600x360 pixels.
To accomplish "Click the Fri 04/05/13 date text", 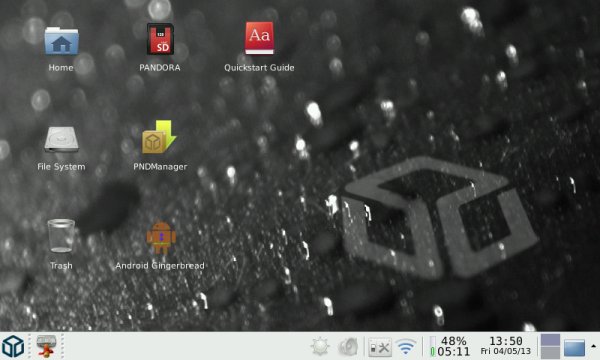I will pyautogui.click(x=505, y=351).
